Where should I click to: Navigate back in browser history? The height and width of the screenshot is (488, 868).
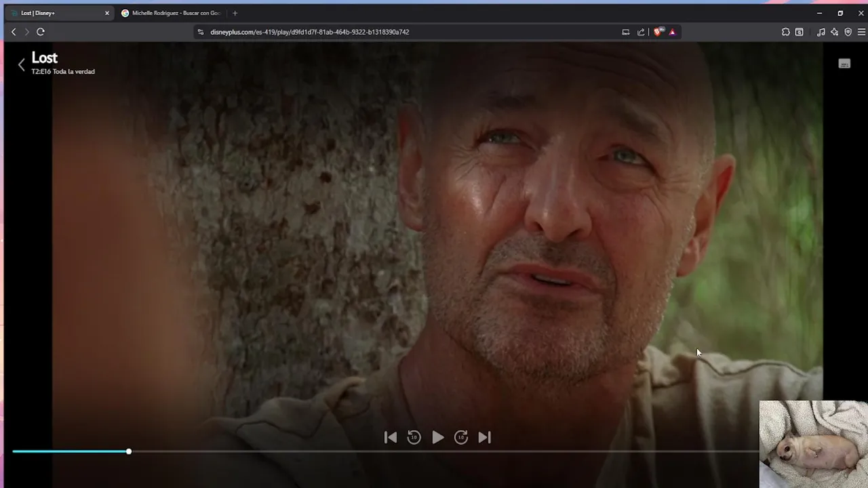[x=14, y=32]
